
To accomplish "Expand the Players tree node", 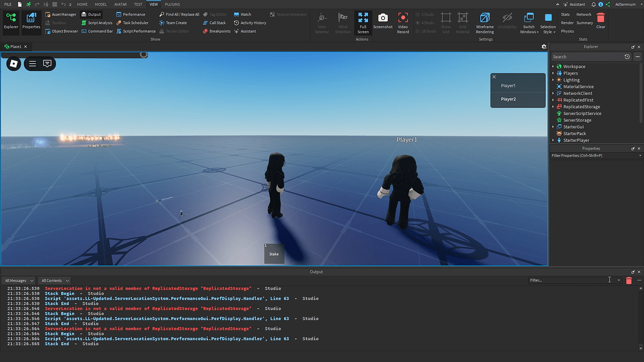I will pyautogui.click(x=553, y=73).
